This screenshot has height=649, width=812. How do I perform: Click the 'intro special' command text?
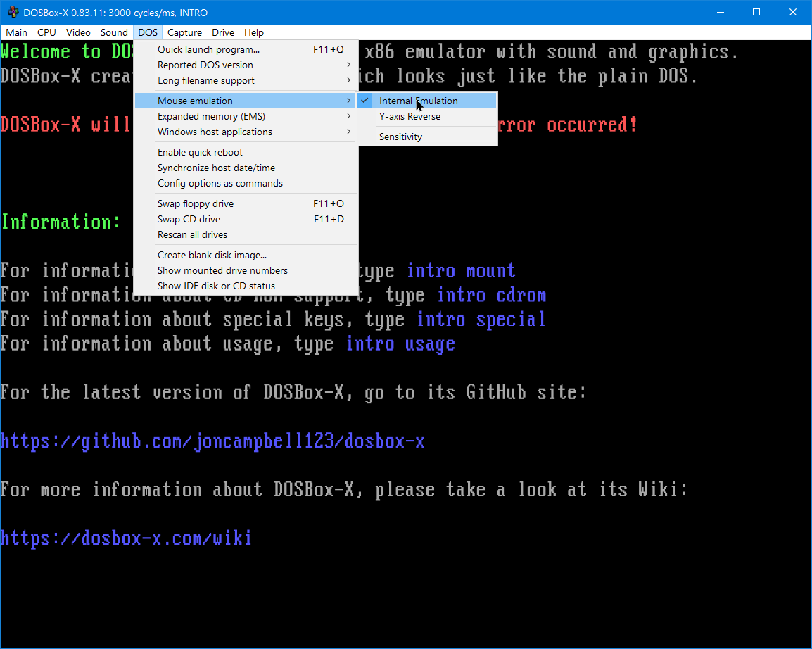pos(481,320)
